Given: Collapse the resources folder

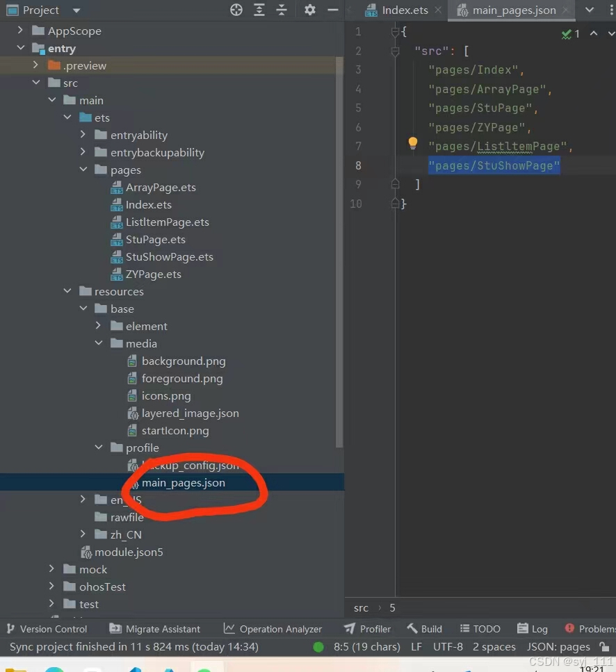Looking at the screenshot, I should [x=67, y=290].
